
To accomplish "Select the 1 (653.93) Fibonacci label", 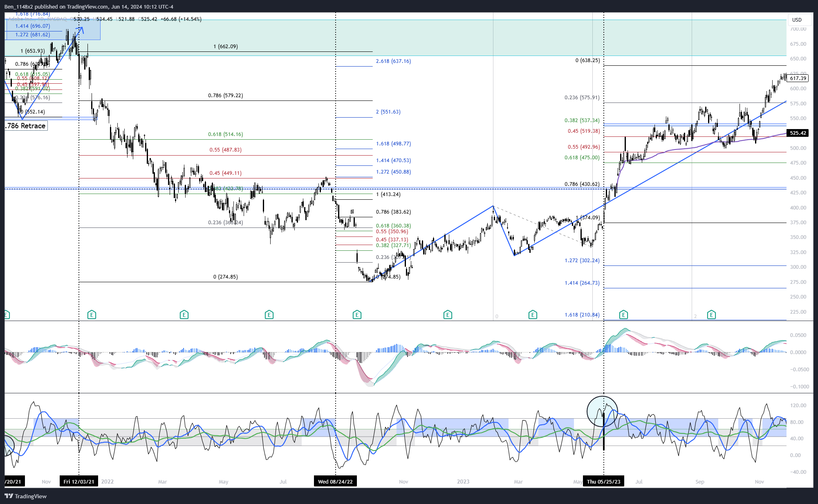I will (x=33, y=51).
